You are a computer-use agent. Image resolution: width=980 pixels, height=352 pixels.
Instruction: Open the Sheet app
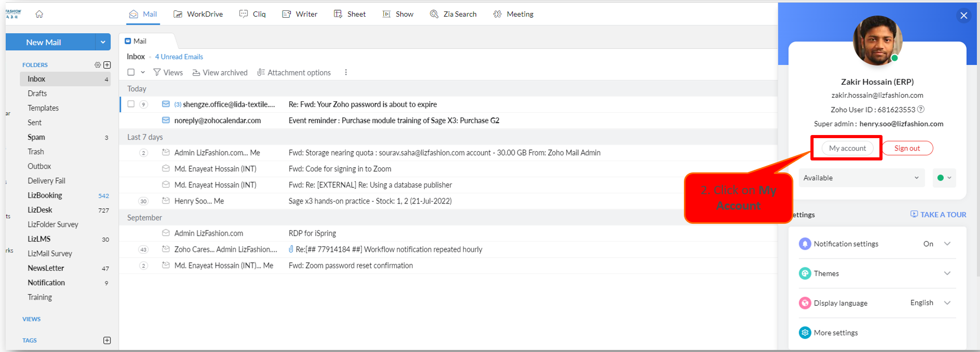click(x=350, y=14)
